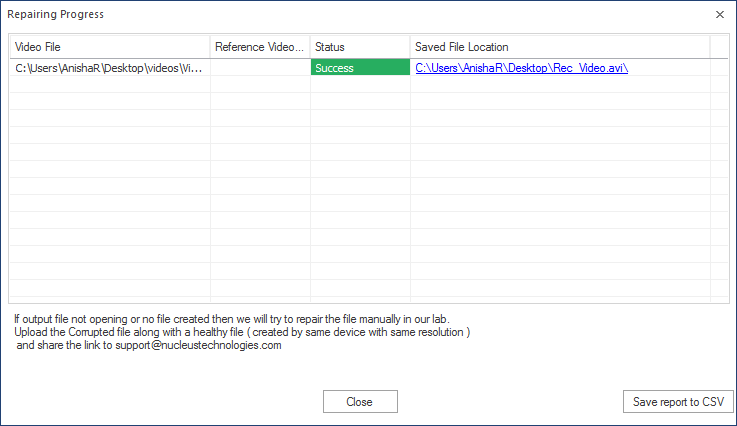Click the empty second row under Saved File Location
The image size is (737, 426).
(x=560, y=84)
